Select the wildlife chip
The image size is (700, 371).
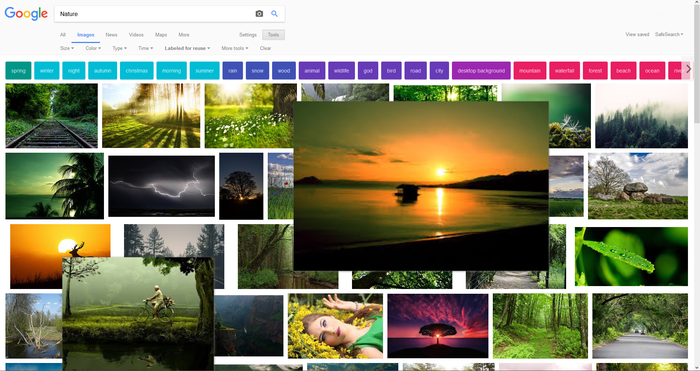[x=342, y=71]
